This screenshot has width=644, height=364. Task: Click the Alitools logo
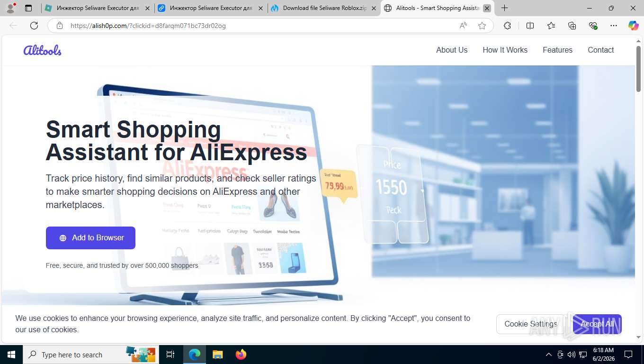pos(43,50)
